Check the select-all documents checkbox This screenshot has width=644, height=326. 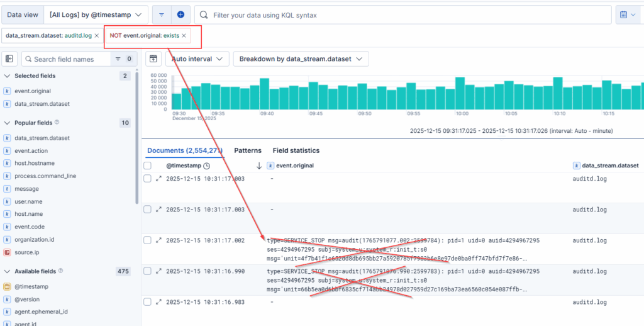tap(147, 166)
